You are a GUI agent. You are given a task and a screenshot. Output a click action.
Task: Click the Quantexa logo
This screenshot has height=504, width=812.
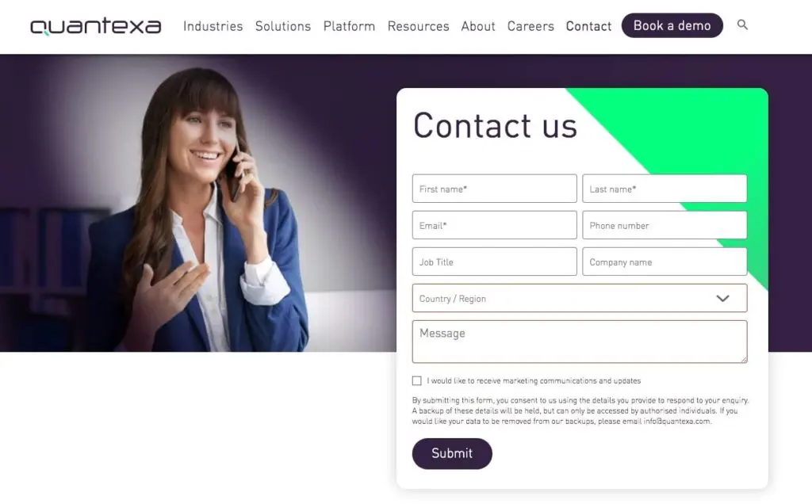96,26
